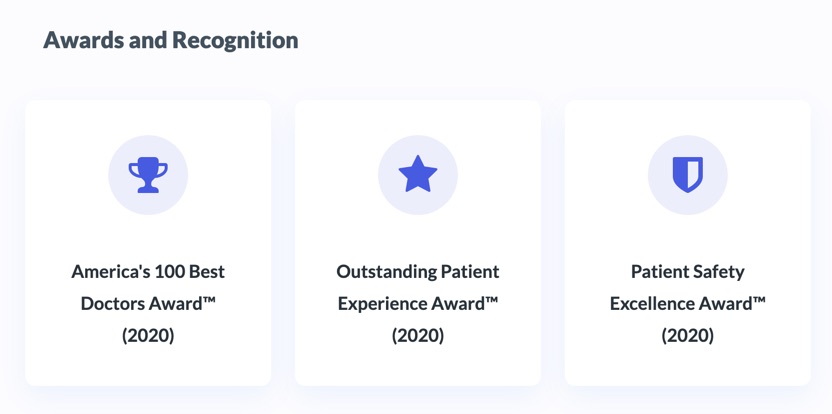
Task: Click the "America's 100 Best" text line
Action: pos(148,272)
